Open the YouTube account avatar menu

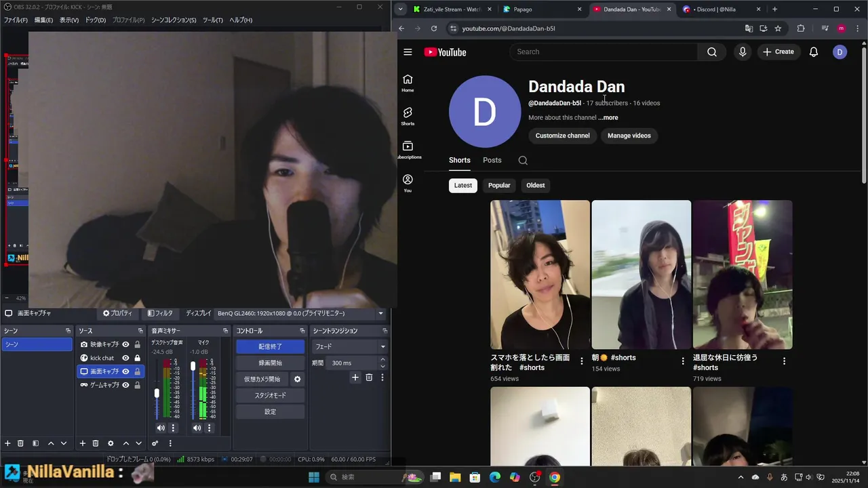pos(840,52)
